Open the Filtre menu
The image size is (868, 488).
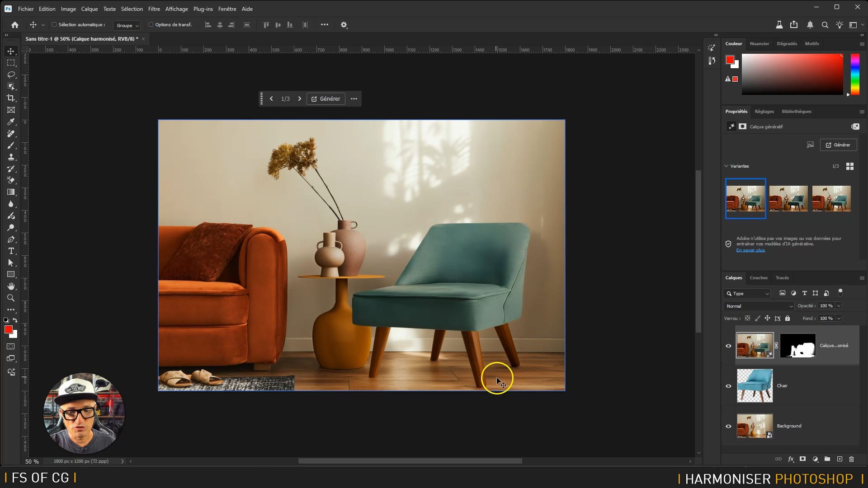click(x=154, y=9)
